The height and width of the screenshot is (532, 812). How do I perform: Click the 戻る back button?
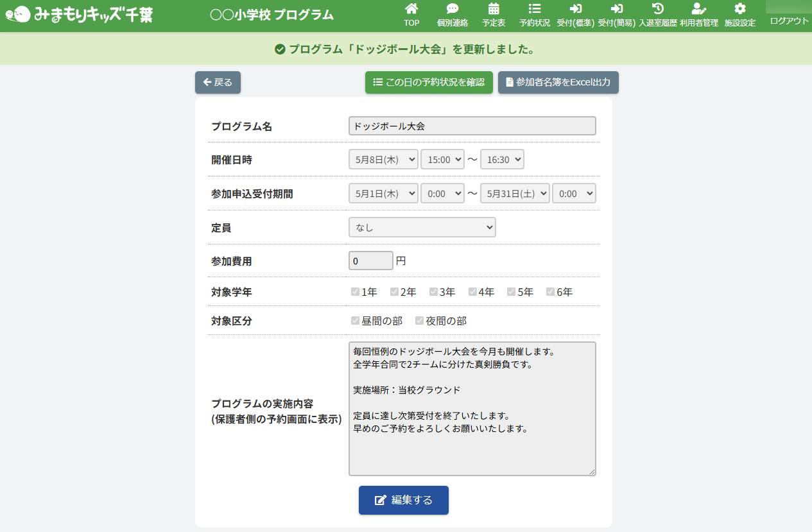coord(218,82)
